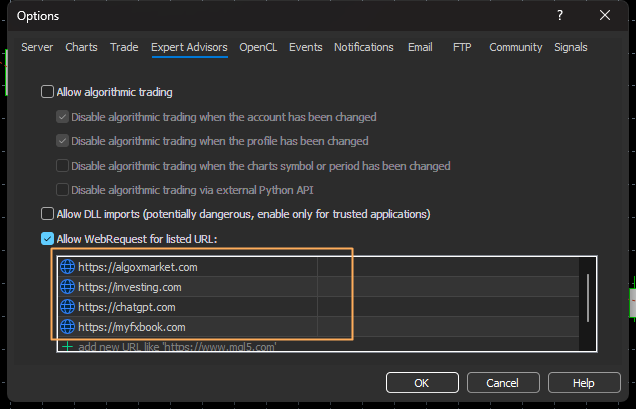Click globe icon beside investing.com URL
This screenshot has width=636, height=409.
(x=68, y=287)
